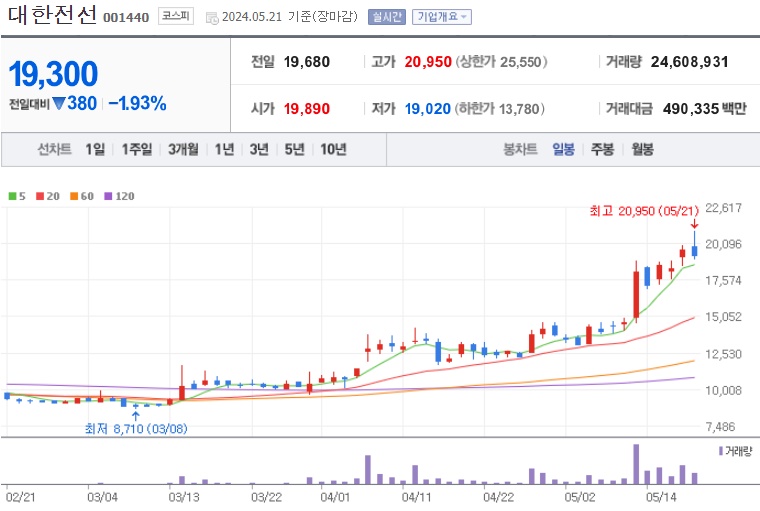Click the 상한가 25,550 upper limit text
Viewport: 760px width, 511px height.
click(502, 62)
